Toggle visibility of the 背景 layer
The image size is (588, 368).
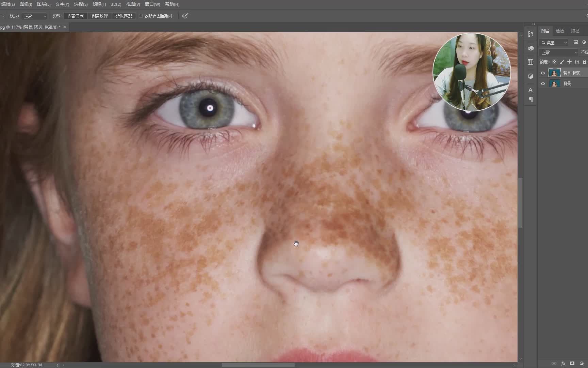[x=543, y=83]
